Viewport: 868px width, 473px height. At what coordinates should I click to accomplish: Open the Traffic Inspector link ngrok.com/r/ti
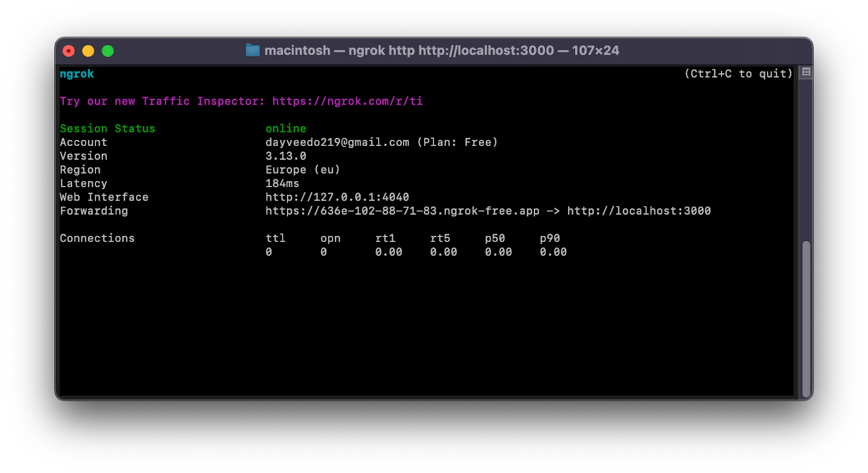click(347, 101)
